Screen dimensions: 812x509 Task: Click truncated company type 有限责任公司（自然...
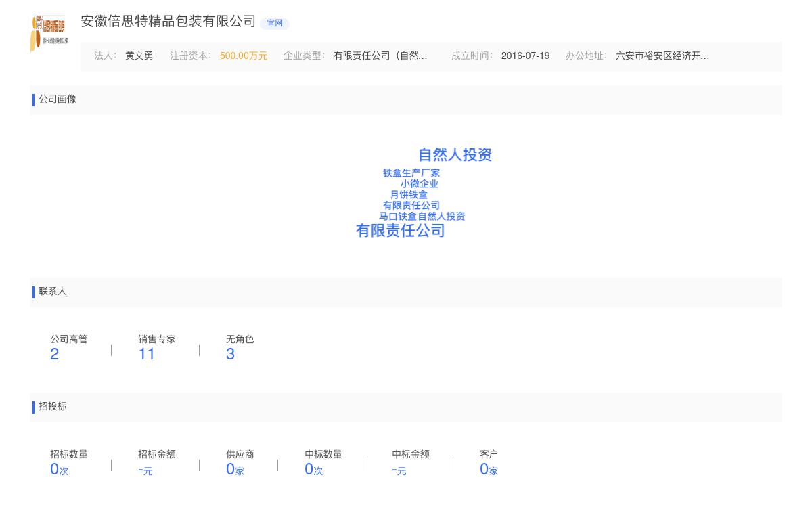point(380,56)
